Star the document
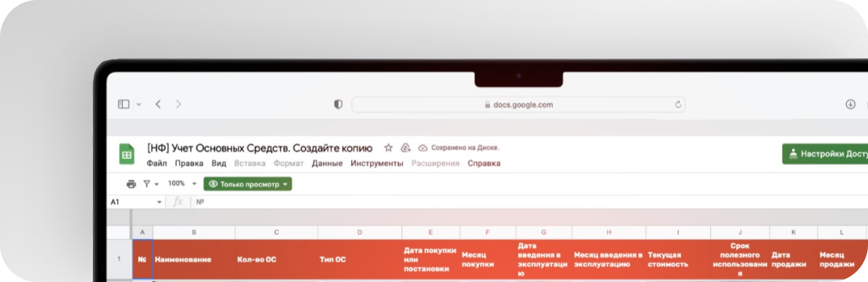868x282 pixels. pyautogui.click(x=389, y=148)
